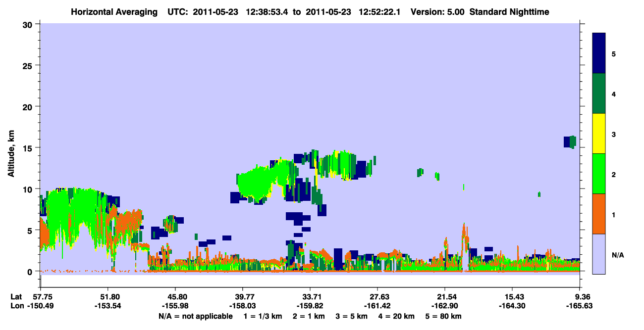The width and height of the screenshot is (644, 330).
Task: Click the dark blue level 5 colorbar segment
Action: [x=599, y=53]
